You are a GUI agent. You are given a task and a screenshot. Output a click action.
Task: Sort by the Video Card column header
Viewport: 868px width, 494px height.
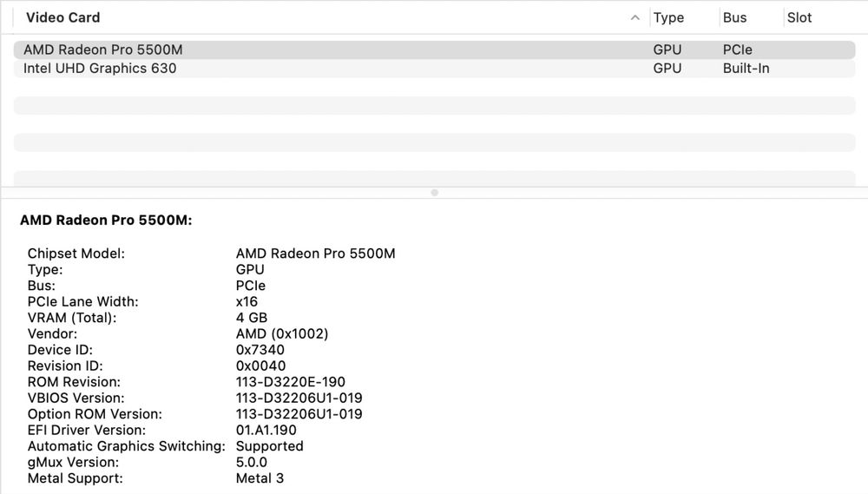63,17
